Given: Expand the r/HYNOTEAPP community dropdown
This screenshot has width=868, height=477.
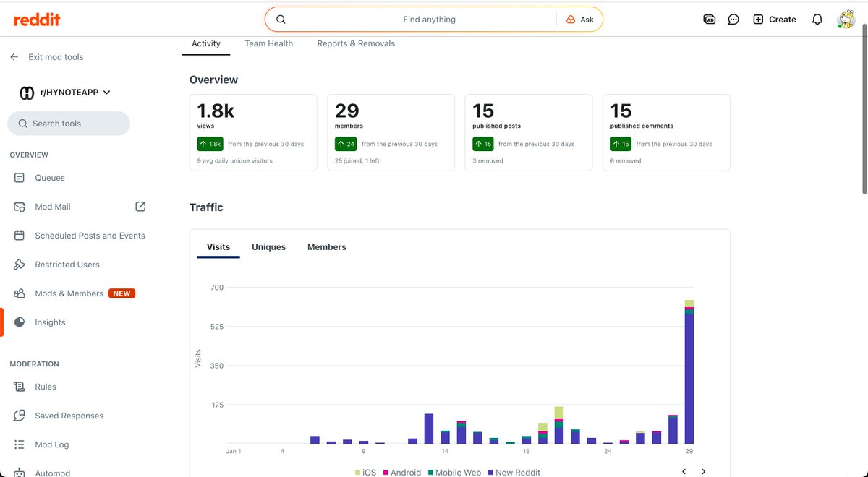Looking at the screenshot, I should tap(107, 93).
